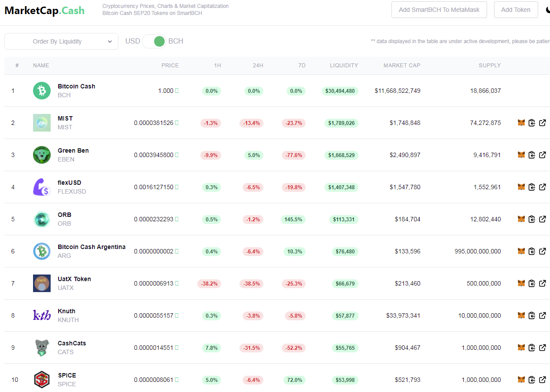Open the MarketCap.Cash home logo
550x392 pixels.
(44, 10)
